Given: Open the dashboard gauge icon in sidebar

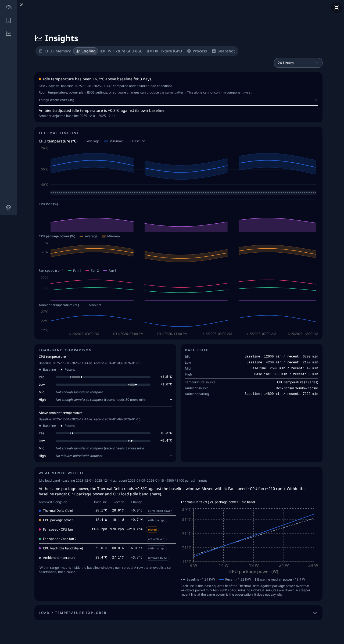Looking at the screenshot, I should 9,8.
